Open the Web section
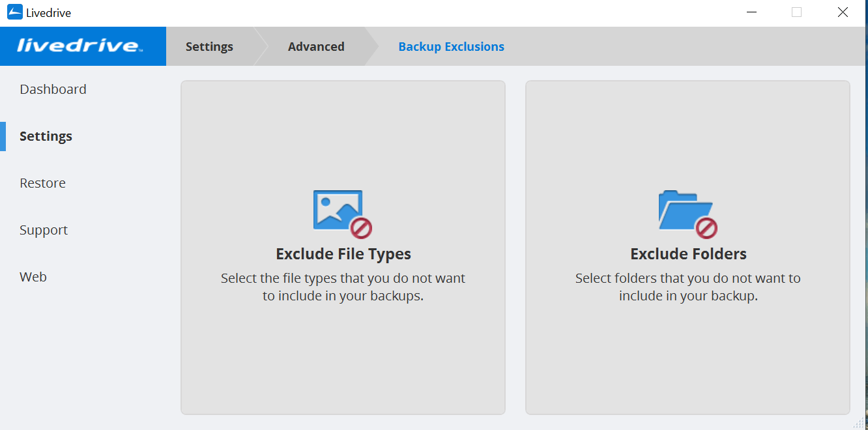This screenshot has width=868, height=430. point(33,276)
